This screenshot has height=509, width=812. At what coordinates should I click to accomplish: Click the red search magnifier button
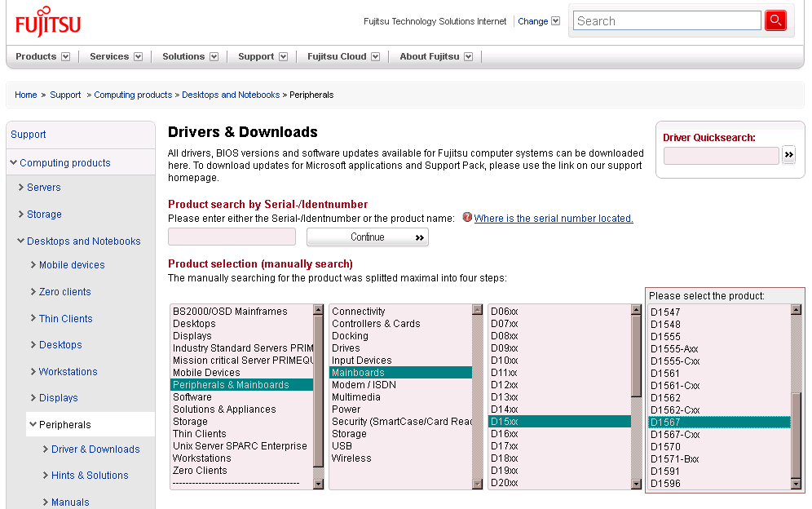point(775,21)
